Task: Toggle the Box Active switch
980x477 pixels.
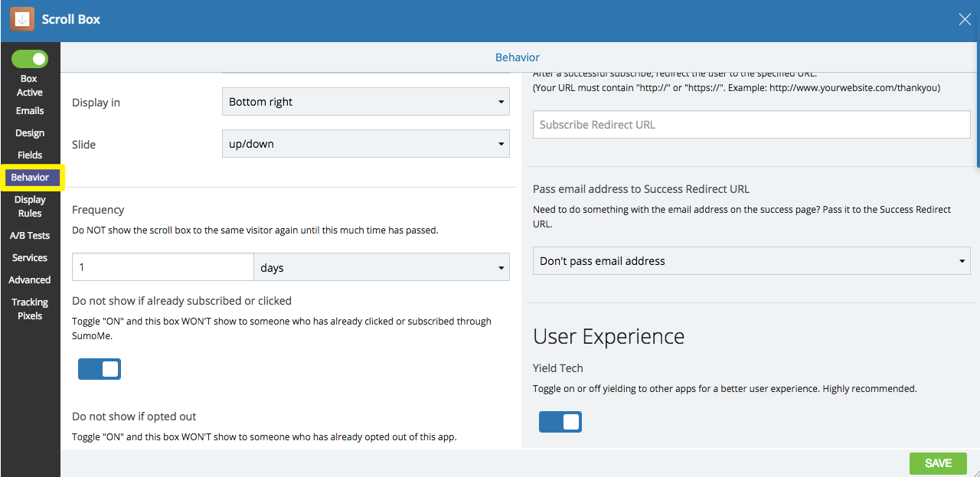Action: 30,59
